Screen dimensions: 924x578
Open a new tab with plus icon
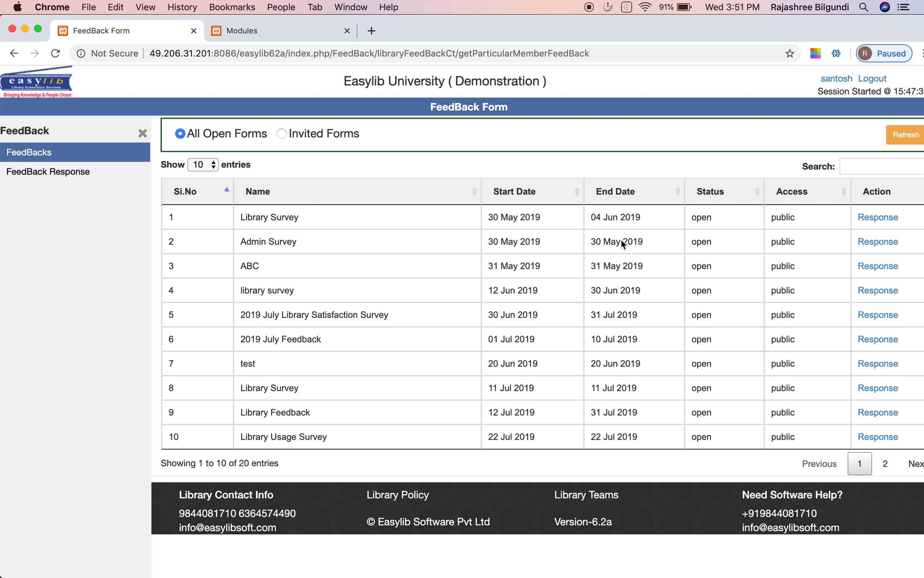click(x=371, y=31)
